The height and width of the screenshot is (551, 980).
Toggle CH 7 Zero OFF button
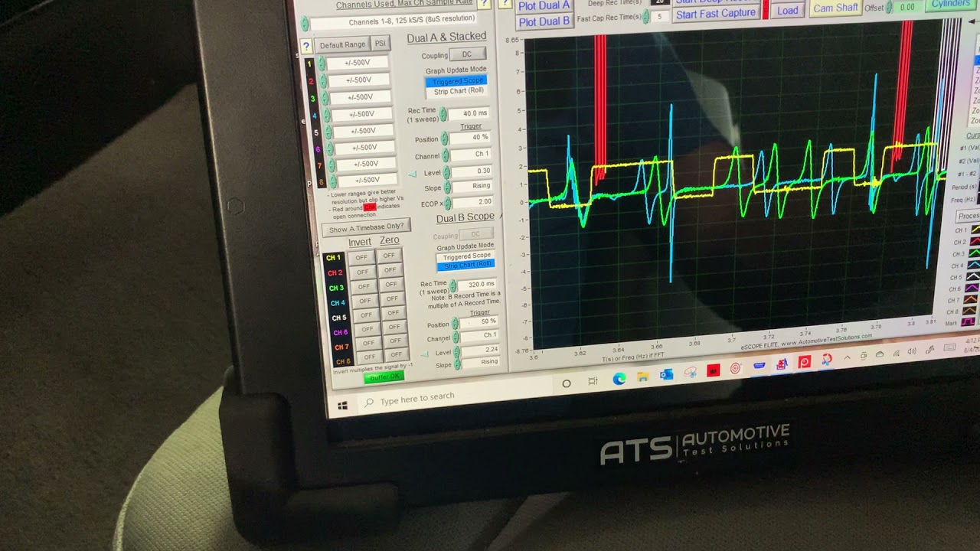click(x=395, y=341)
